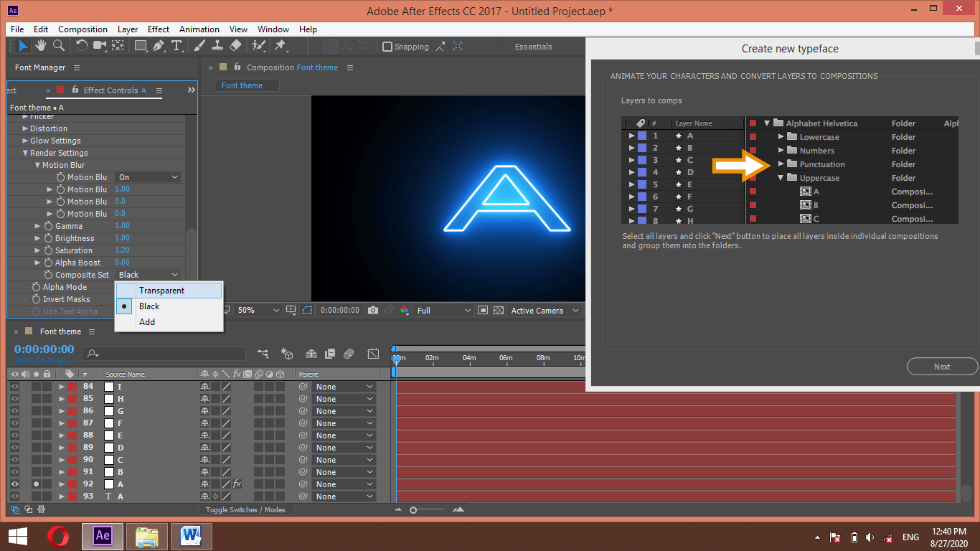This screenshot has height=551, width=980.
Task: Select the Horizontal Type tool
Action: (176, 46)
